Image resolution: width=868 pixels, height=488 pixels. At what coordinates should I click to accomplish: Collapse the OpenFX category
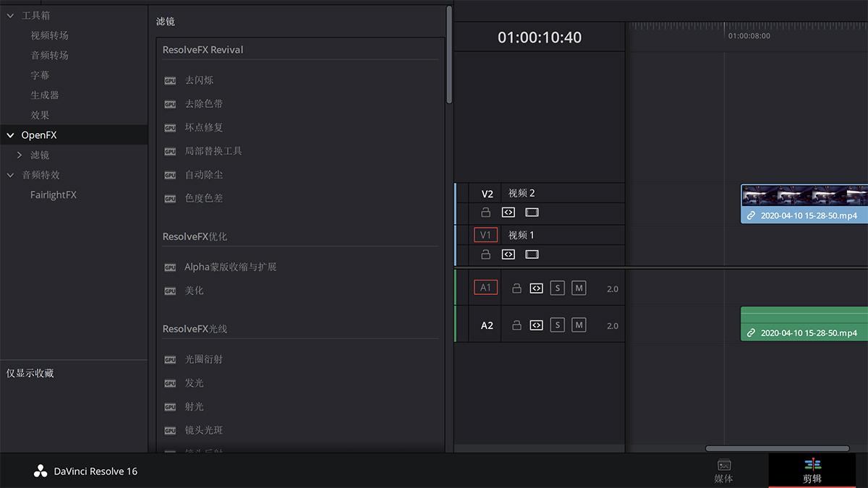point(10,134)
